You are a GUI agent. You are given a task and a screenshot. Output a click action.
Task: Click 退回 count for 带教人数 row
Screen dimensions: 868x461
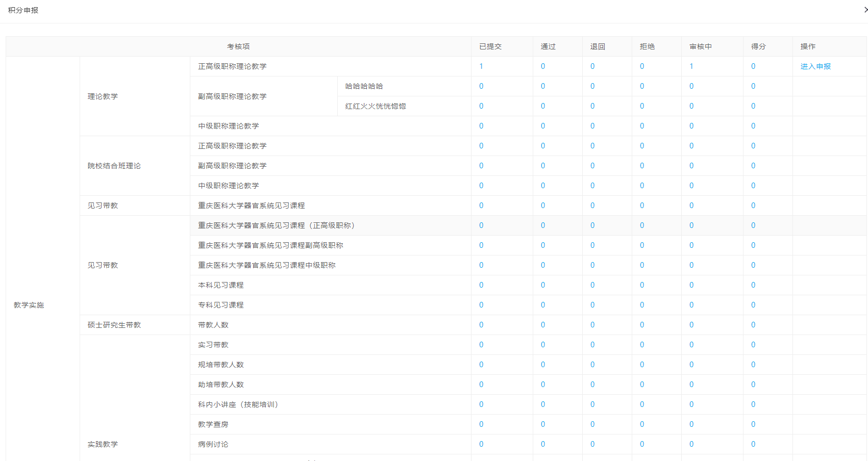pyautogui.click(x=592, y=325)
